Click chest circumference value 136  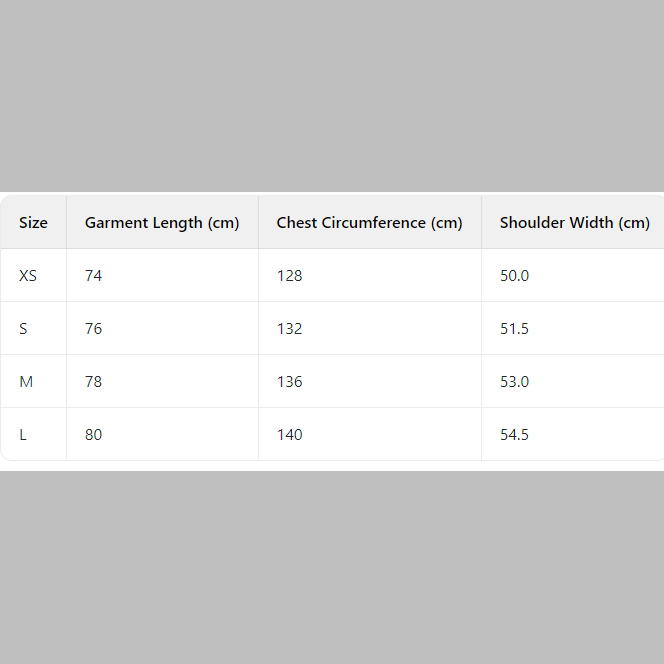point(289,382)
